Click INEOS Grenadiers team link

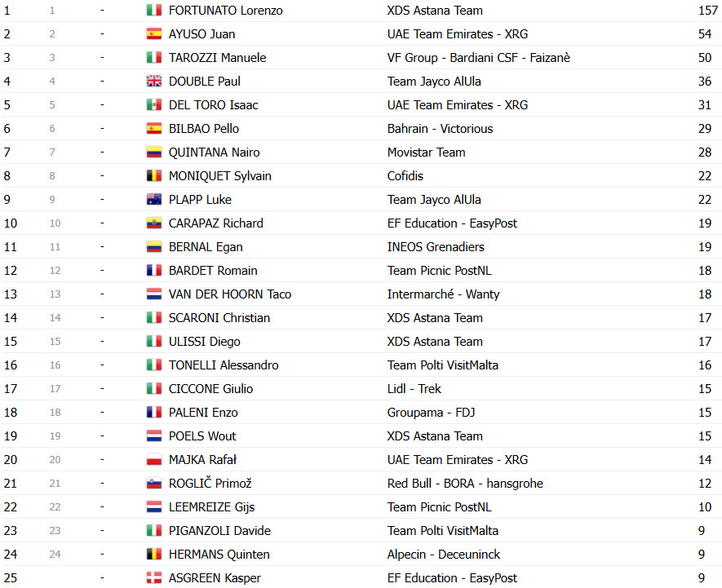tap(436, 247)
